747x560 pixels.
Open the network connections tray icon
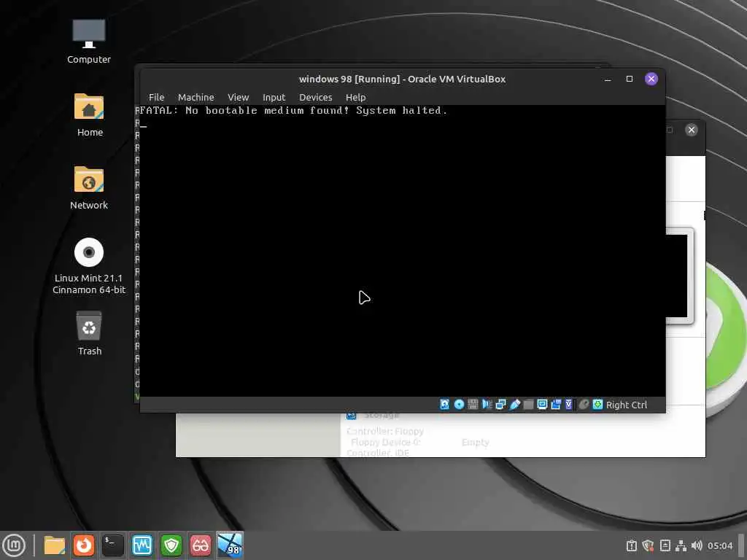point(681,545)
